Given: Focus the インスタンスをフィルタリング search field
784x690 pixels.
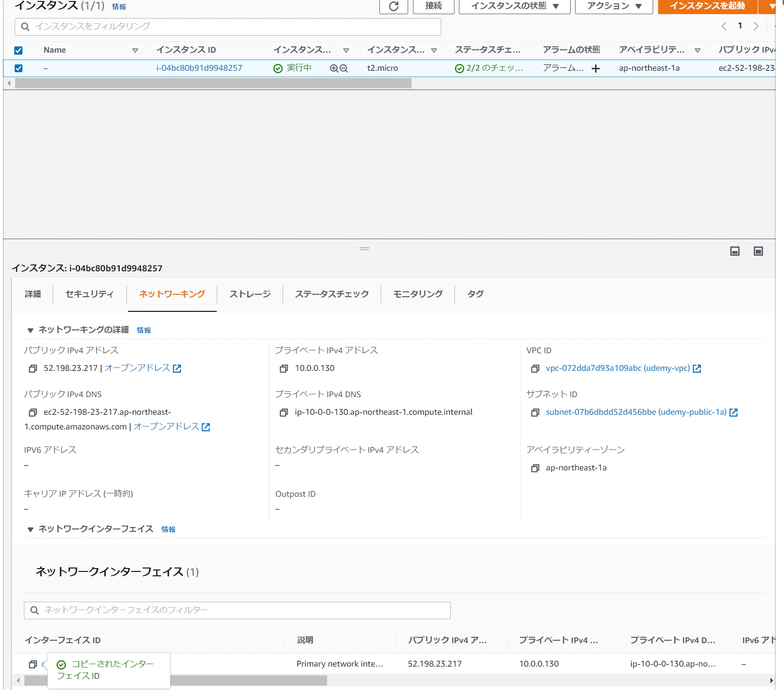Looking at the screenshot, I should pos(228,26).
